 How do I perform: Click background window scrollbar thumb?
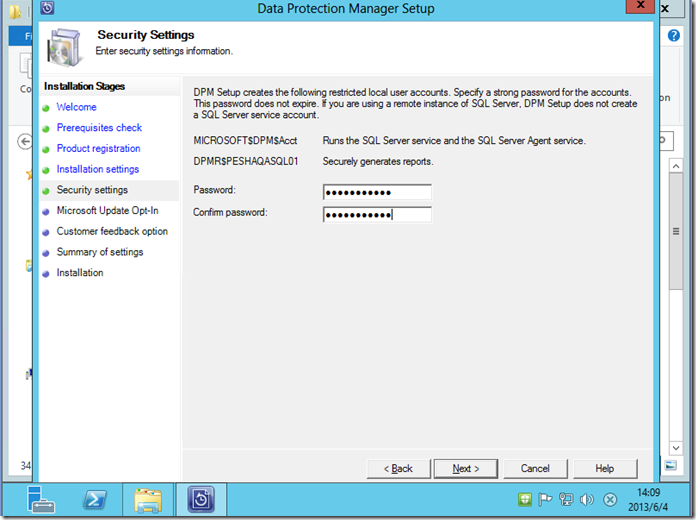(x=676, y=231)
